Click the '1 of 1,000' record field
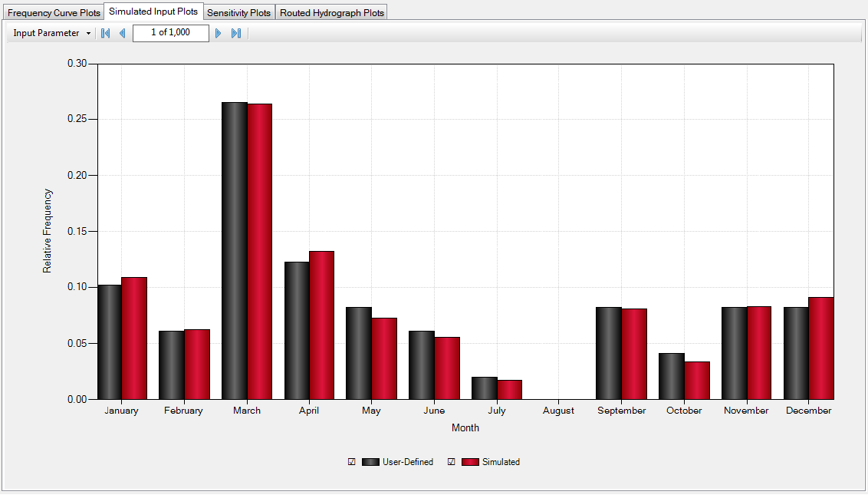Viewport: 868px width, 495px height. 170,33
